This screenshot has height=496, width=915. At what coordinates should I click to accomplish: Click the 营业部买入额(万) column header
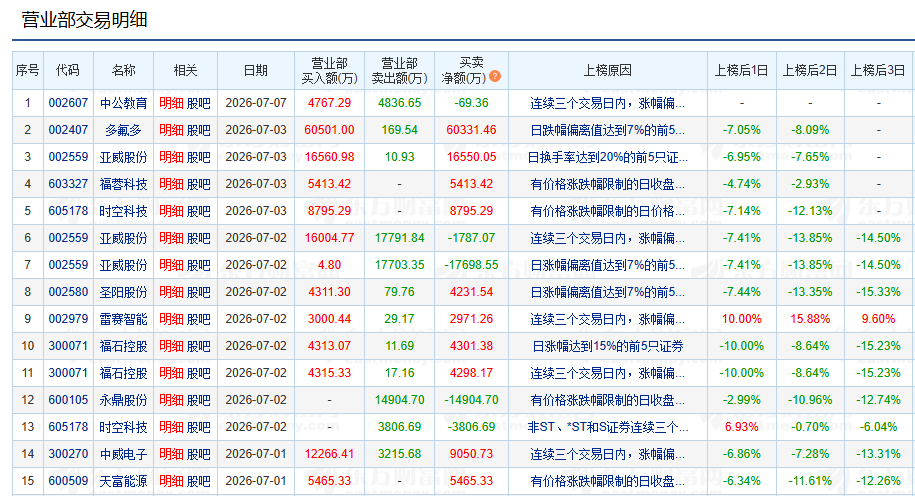click(329, 70)
